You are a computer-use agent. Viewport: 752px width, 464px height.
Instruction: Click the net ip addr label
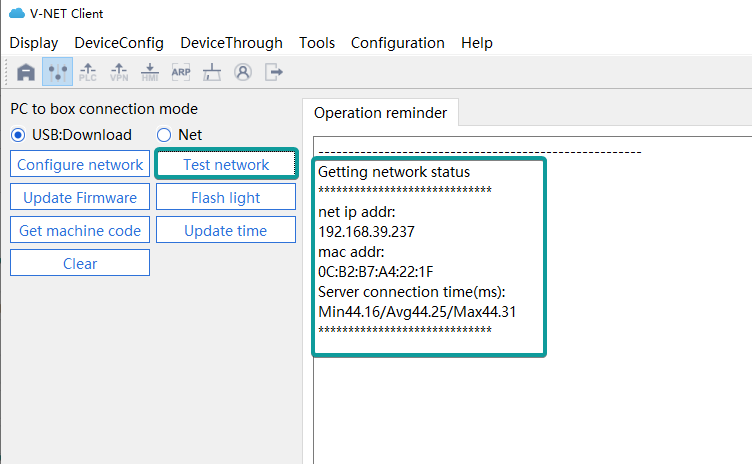[x=357, y=212]
